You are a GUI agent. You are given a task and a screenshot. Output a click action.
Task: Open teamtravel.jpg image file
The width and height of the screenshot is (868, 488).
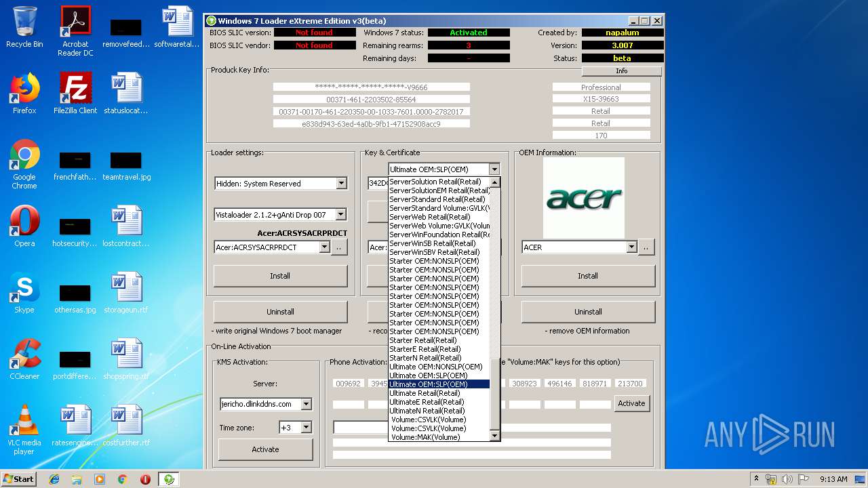[x=126, y=165]
